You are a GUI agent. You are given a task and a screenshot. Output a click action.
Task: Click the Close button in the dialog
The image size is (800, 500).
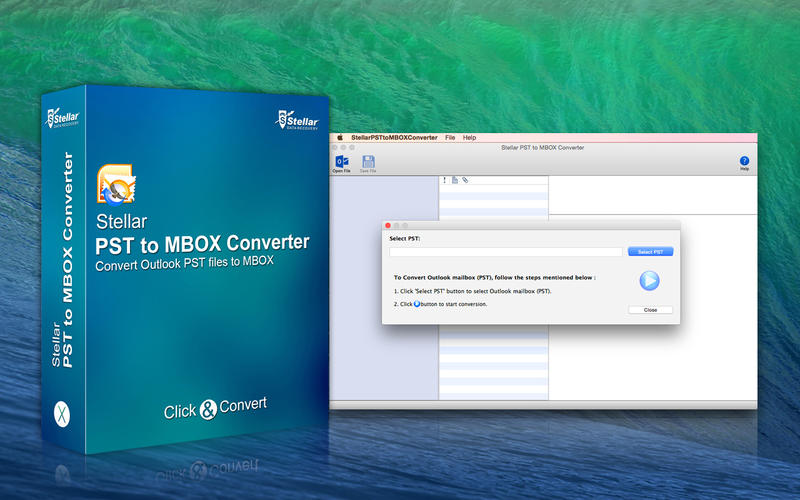(650, 310)
